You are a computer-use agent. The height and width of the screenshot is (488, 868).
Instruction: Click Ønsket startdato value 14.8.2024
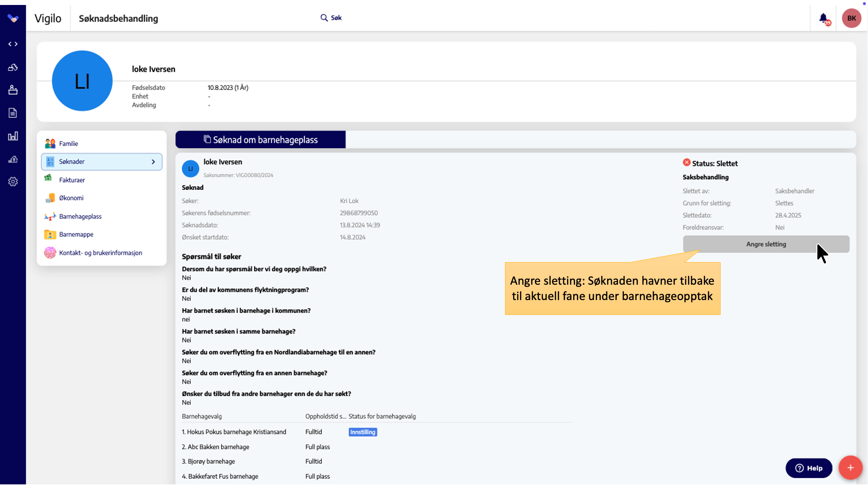[353, 237]
